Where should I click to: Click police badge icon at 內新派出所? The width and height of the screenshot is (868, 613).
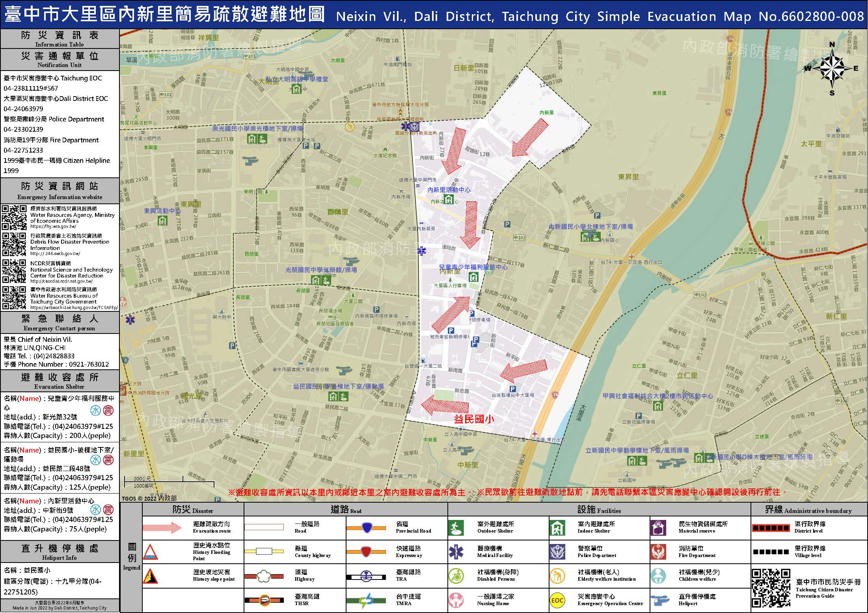(414, 127)
